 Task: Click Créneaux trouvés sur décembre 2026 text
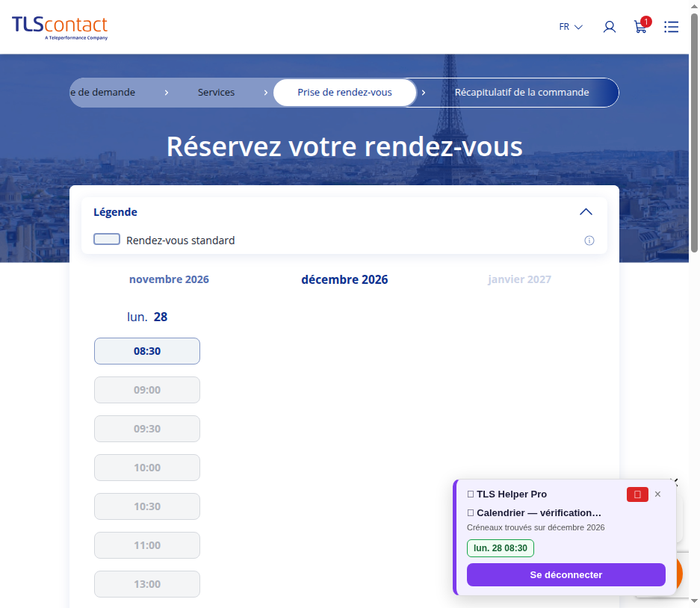pos(536,527)
